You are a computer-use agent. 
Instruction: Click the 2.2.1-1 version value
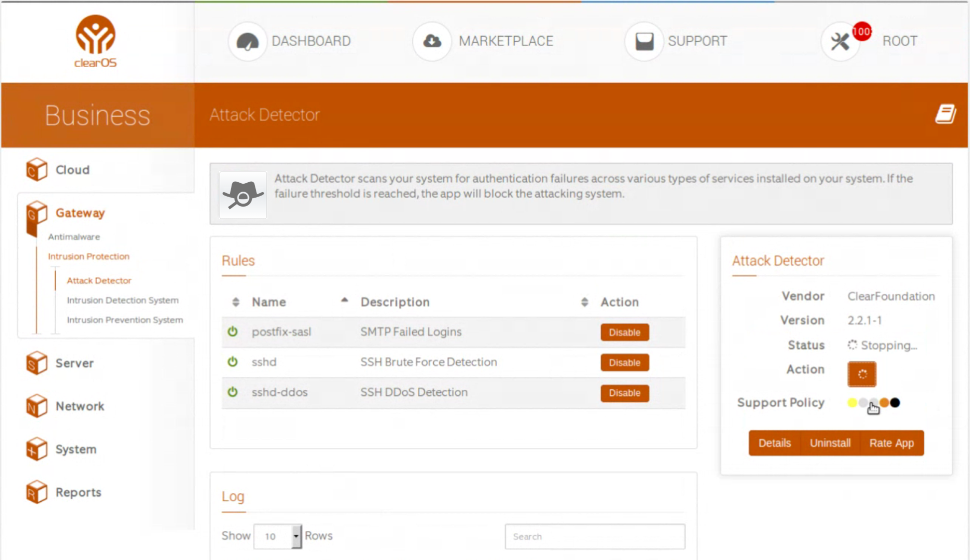coord(864,320)
